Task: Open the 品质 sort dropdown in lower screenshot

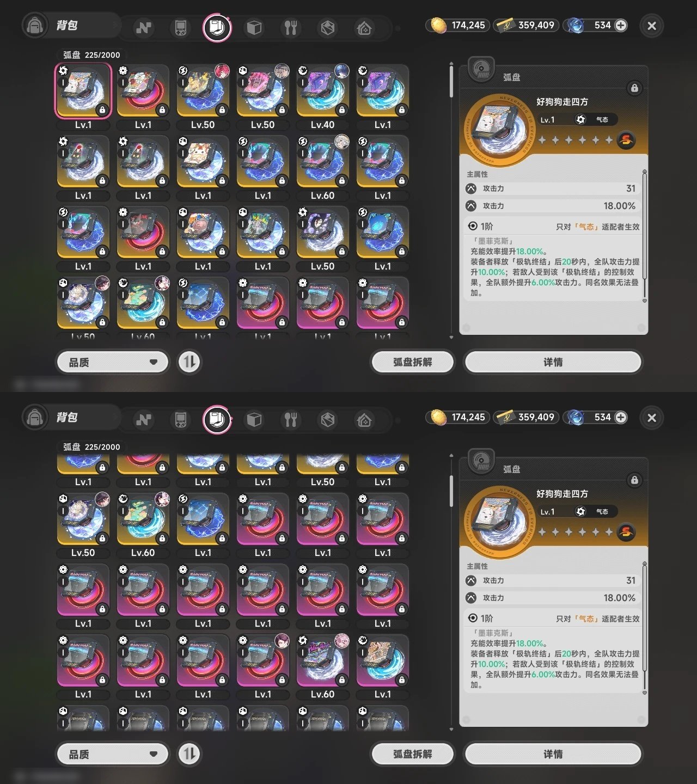Action: tap(113, 754)
